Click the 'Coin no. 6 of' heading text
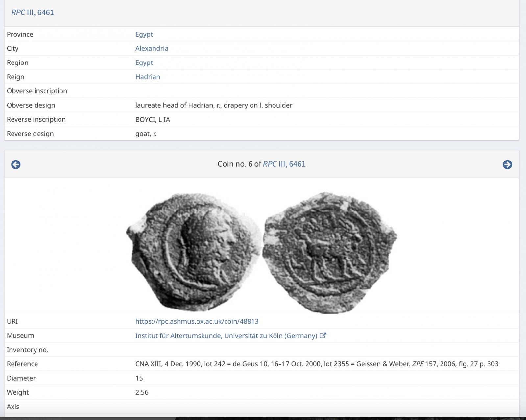Viewport: 526px width, 420px height. click(x=239, y=164)
